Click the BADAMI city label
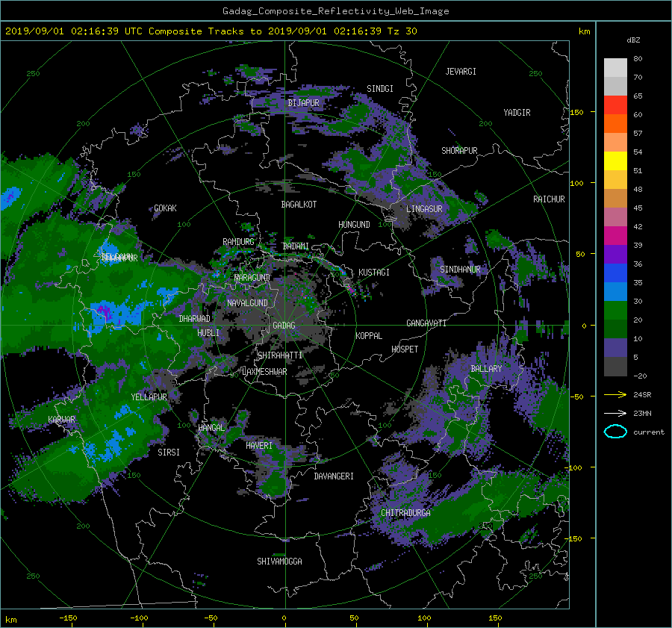This screenshot has height=628, width=672. tap(296, 246)
